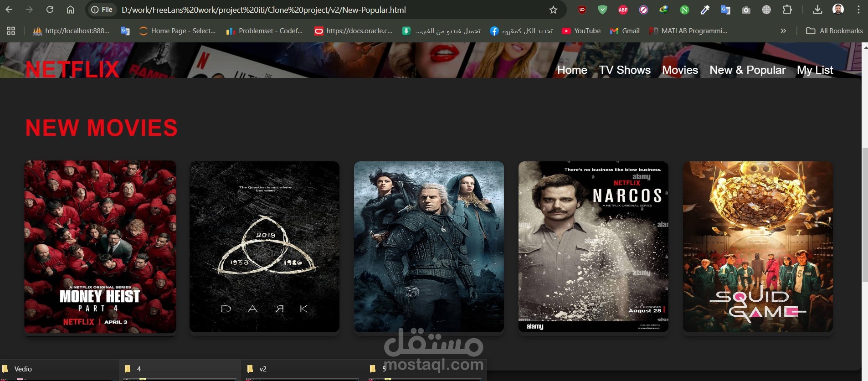The height and width of the screenshot is (381, 868).
Task: Activate the color picker eyedropper extension
Action: [705, 10]
